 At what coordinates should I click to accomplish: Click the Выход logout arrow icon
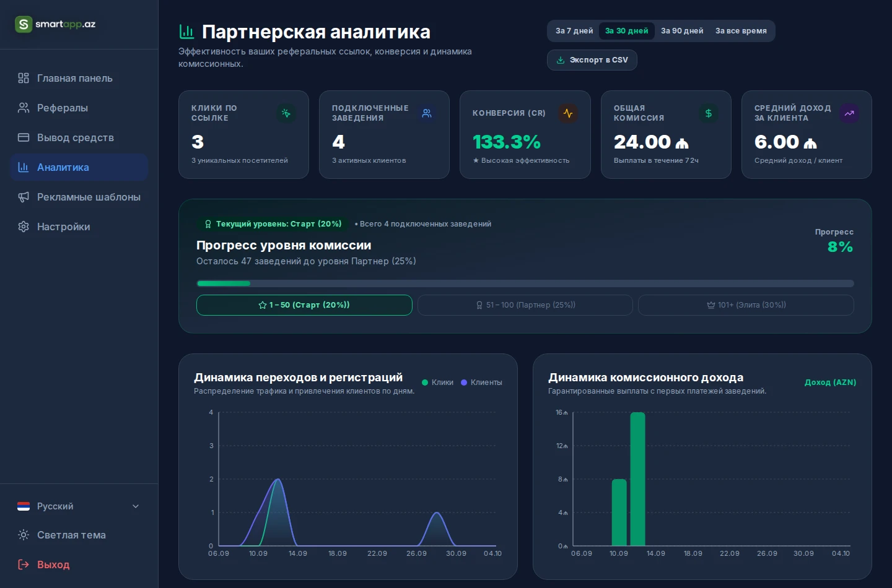[x=24, y=564]
